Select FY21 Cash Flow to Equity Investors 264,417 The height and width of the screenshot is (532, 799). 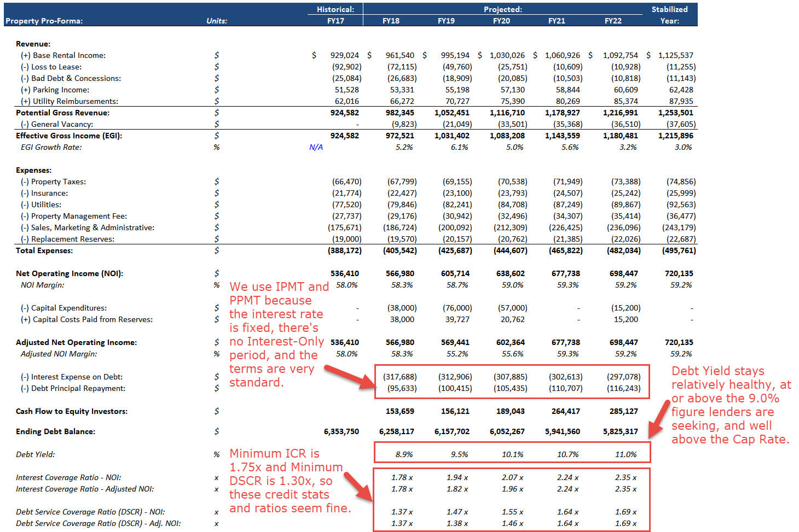[566, 411]
